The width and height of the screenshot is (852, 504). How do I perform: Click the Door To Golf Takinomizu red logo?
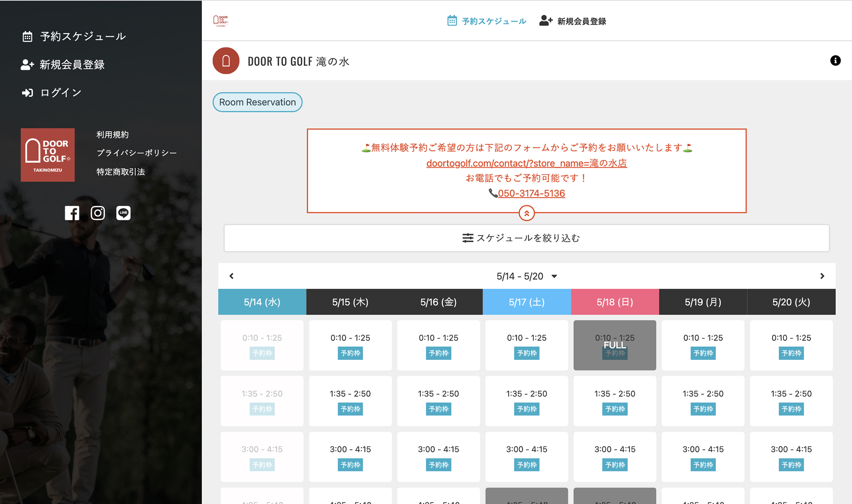point(48,155)
